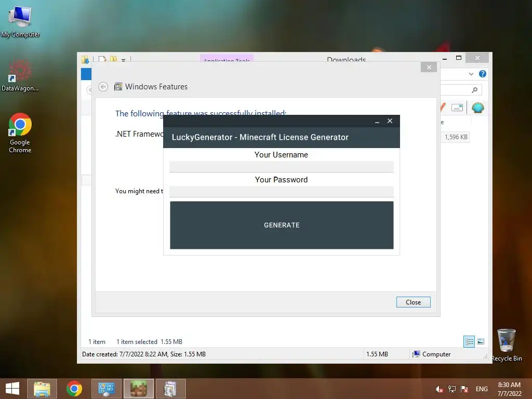The height and width of the screenshot is (399, 532).
Task: Click Close button in Windows Features
Action: [x=413, y=302]
